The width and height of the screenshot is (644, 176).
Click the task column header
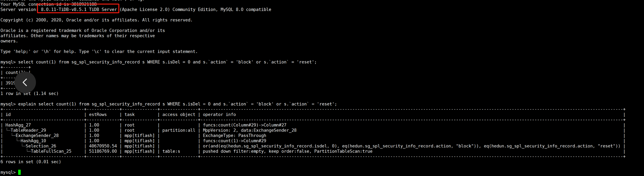[x=129, y=114]
